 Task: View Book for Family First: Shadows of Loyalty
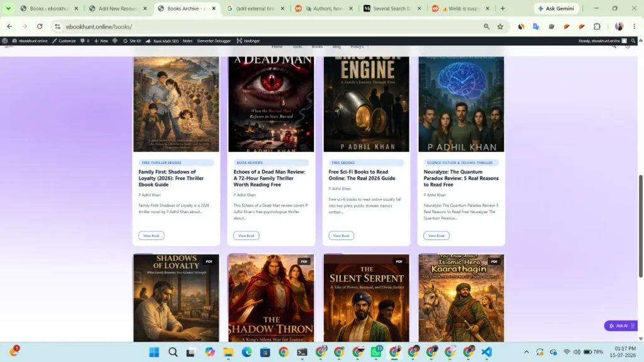[151, 236]
